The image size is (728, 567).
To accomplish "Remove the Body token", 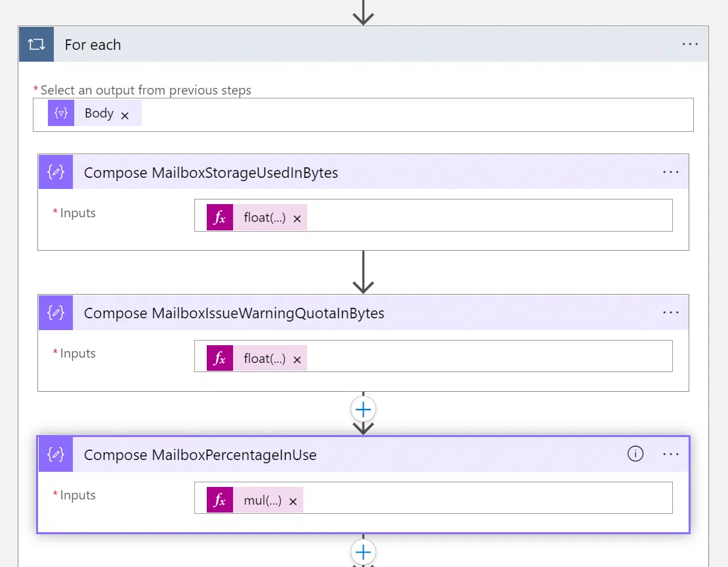I will (125, 115).
